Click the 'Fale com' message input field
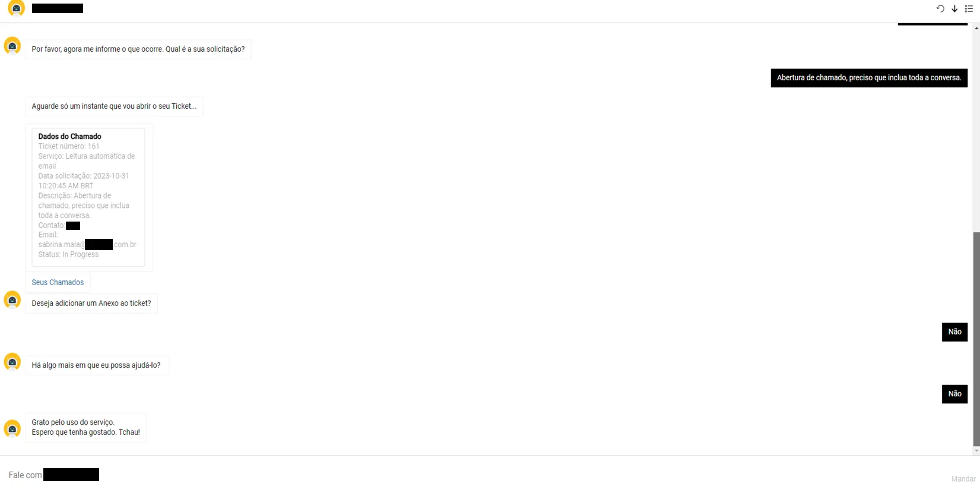The width and height of the screenshot is (980, 499). coord(475,475)
